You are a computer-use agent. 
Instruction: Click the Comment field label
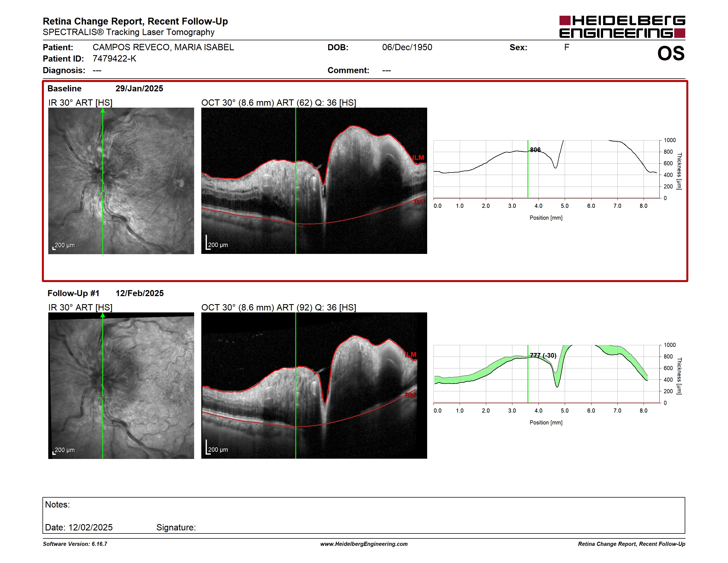348,70
